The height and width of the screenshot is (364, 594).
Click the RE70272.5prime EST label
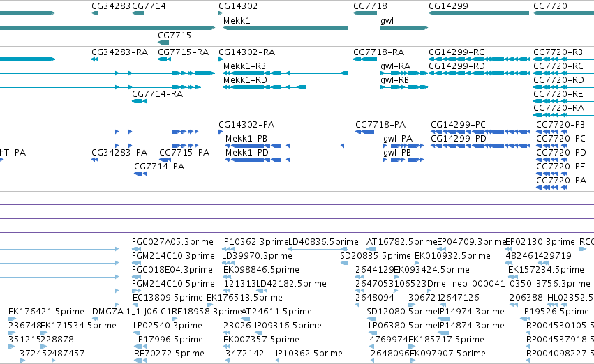coord(169,354)
